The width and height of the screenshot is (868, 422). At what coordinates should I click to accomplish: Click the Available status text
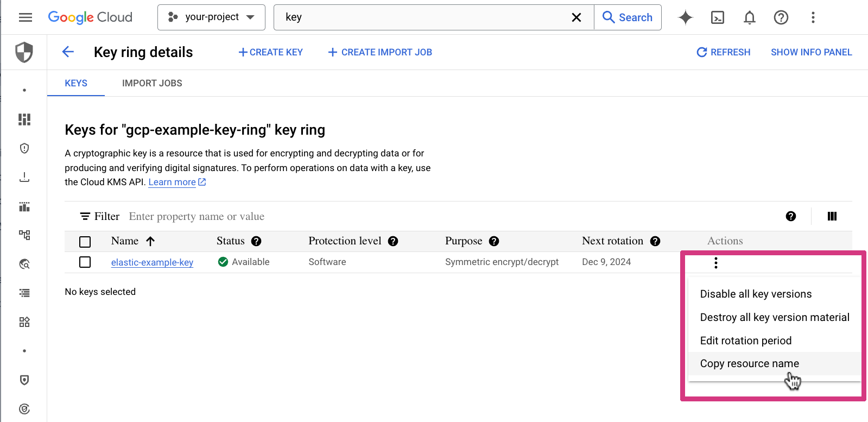pos(251,262)
